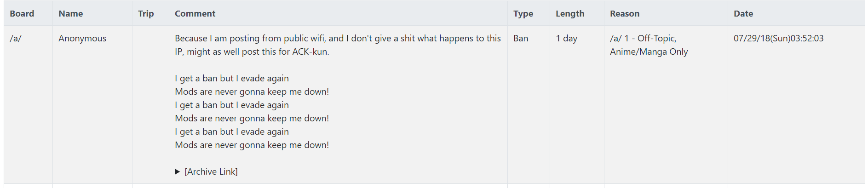Viewport: 868px width, 188px height.
Task: Select the Name column header
Action: pos(71,13)
